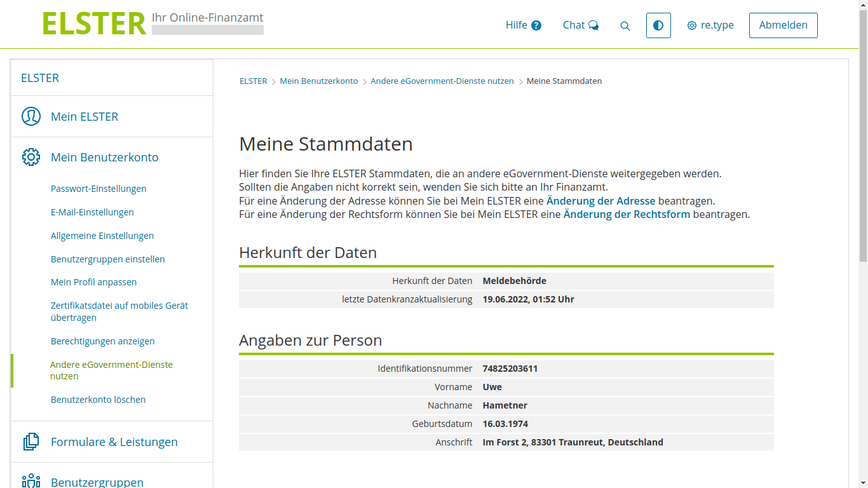Select Meldebehörde value
Viewport: 868px width, 488px height.
pyautogui.click(x=515, y=281)
